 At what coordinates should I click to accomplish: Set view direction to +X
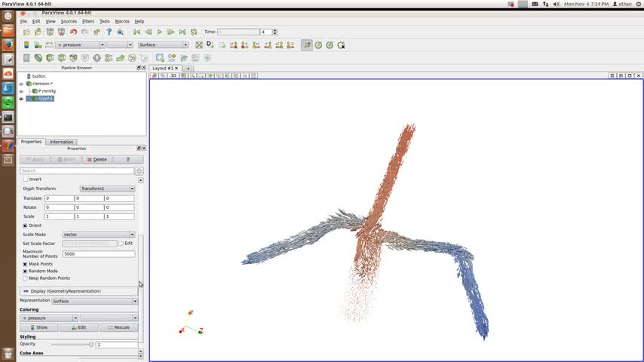[233, 44]
